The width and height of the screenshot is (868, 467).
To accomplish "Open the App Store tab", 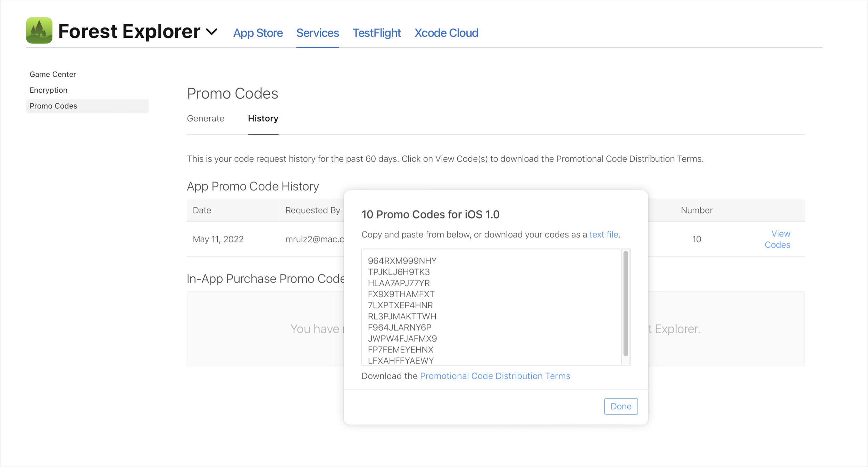I will pos(258,33).
